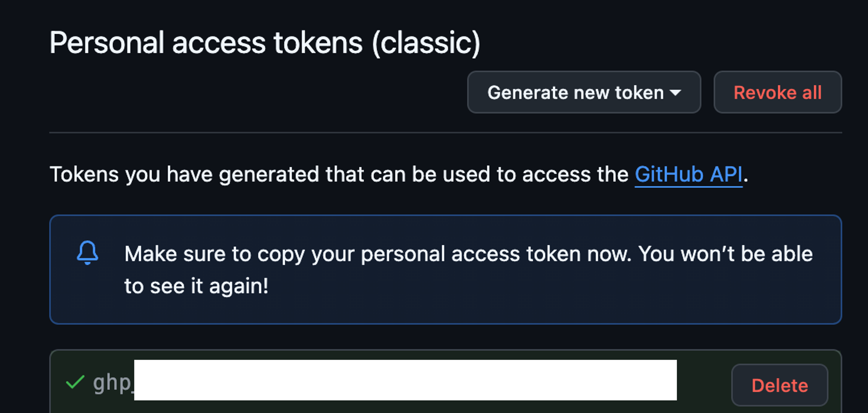Open the GitHub API link
The image size is (868, 413).
[x=688, y=174]
